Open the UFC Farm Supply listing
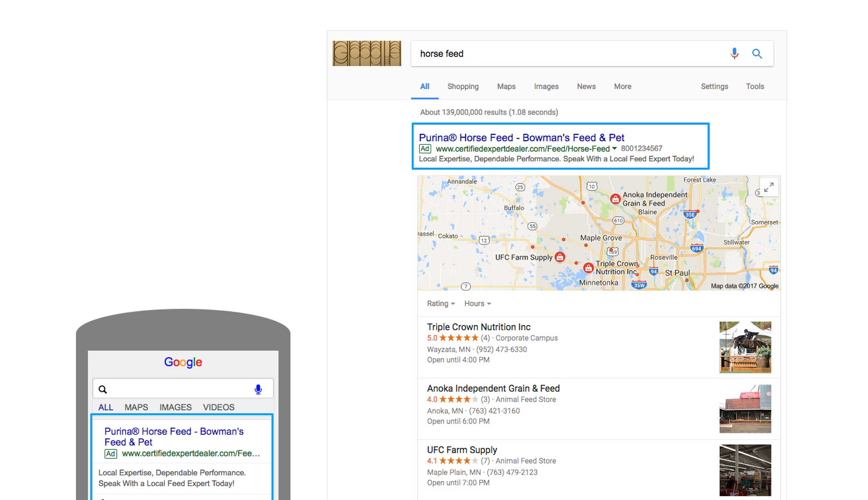Screen dimensions: 868x500 click(x=462, y=450)
